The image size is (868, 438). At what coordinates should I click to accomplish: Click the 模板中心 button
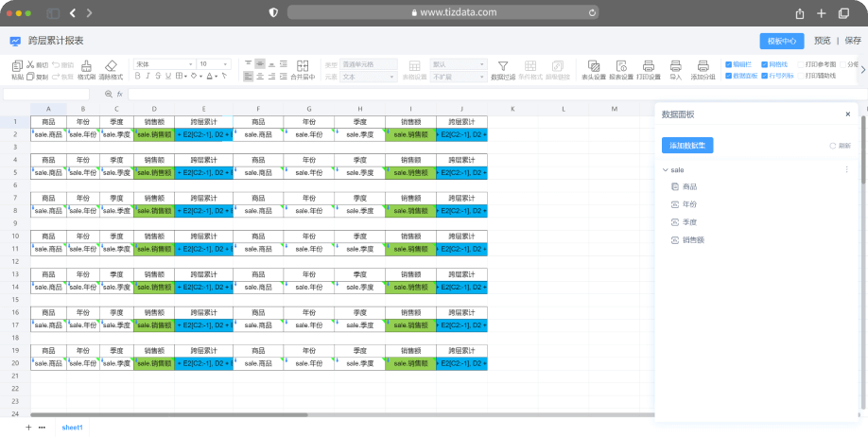pyautogui.click(x=781, y=41)
